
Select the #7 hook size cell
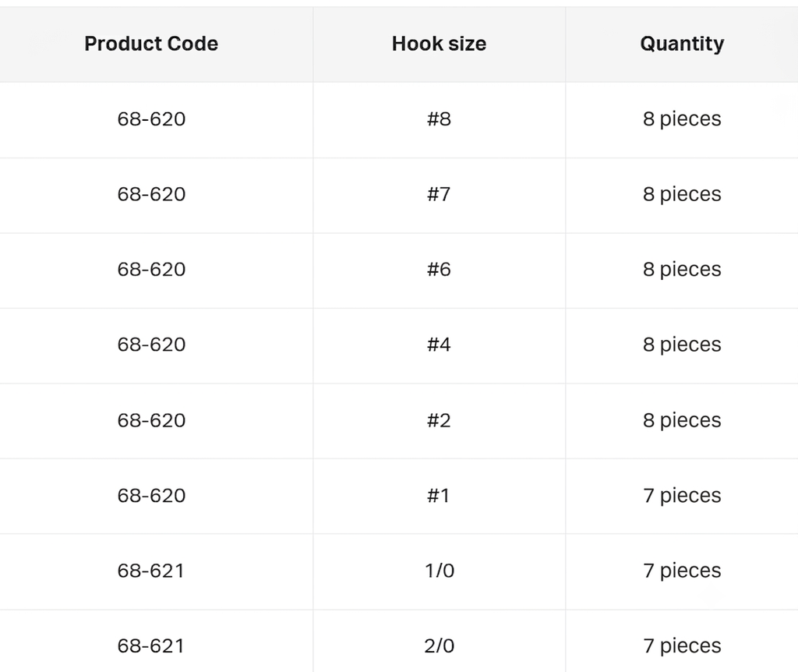439,194
